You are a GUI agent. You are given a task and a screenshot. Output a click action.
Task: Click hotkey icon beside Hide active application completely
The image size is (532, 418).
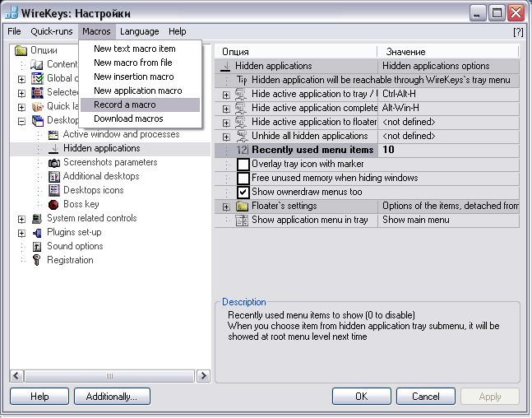tap(241, 108)
